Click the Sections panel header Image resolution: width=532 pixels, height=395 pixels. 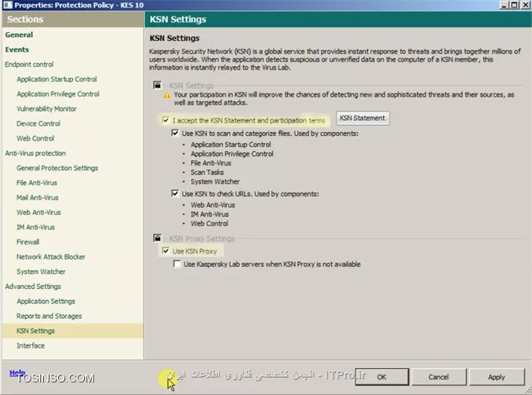tap(73, 20)
